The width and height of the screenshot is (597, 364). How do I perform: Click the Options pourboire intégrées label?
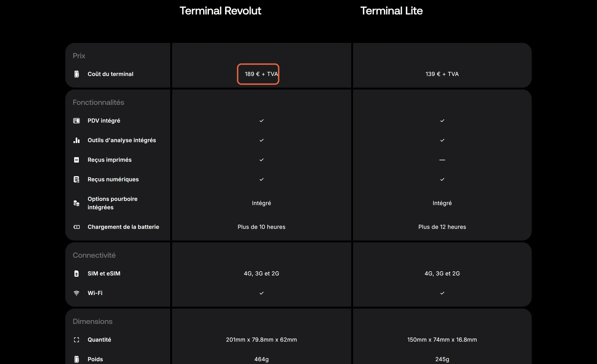(x=112, y=203)
